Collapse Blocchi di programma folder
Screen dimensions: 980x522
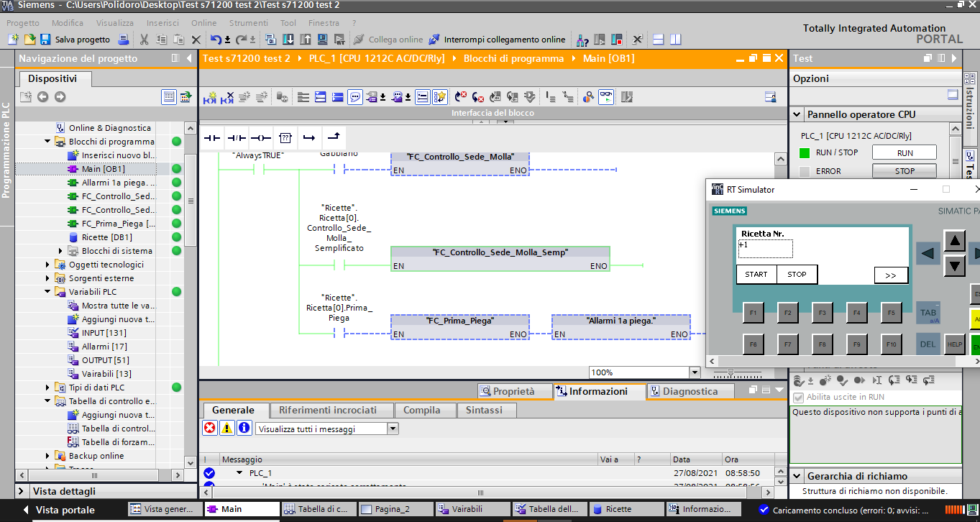49,142
